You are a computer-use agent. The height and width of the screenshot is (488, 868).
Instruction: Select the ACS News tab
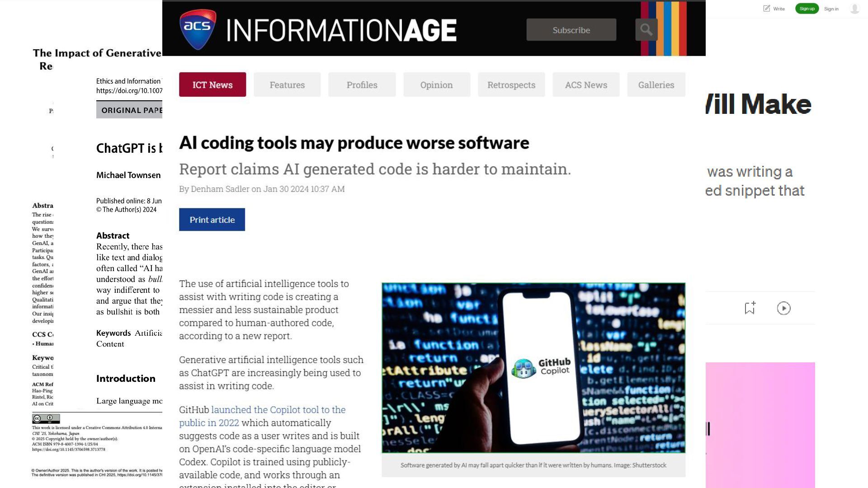(586, 84)
